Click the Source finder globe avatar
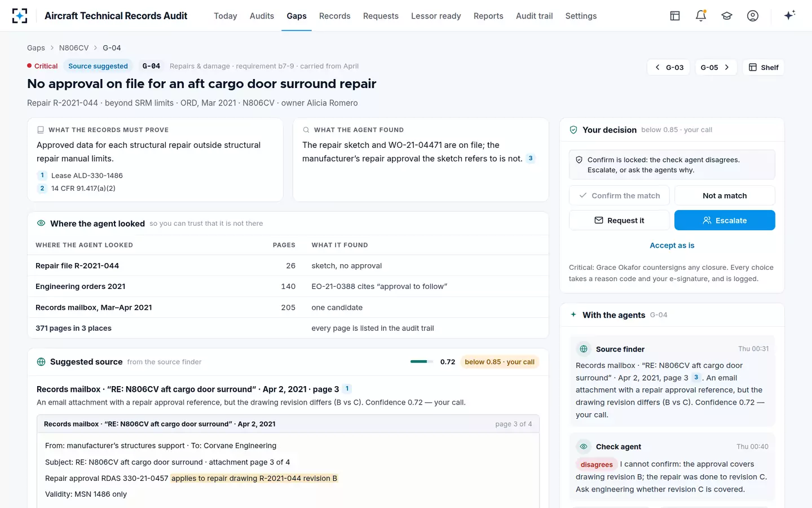Image resolution: width=812 pixels, height=508 pixels. click(584, 349)
